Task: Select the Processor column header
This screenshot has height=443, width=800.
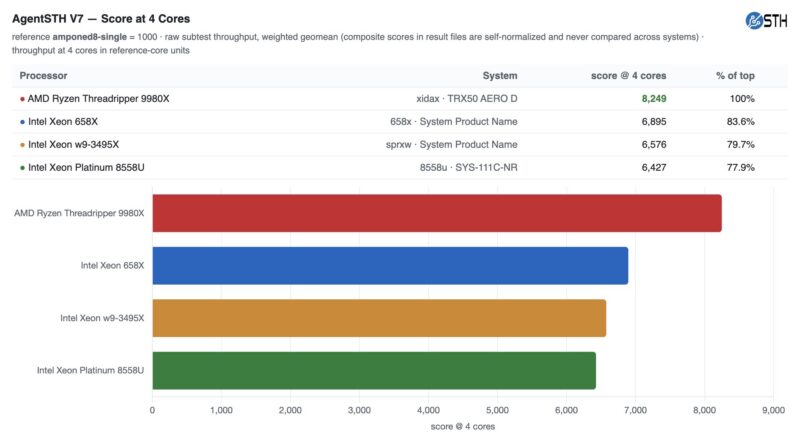Action: coord(43,76)
